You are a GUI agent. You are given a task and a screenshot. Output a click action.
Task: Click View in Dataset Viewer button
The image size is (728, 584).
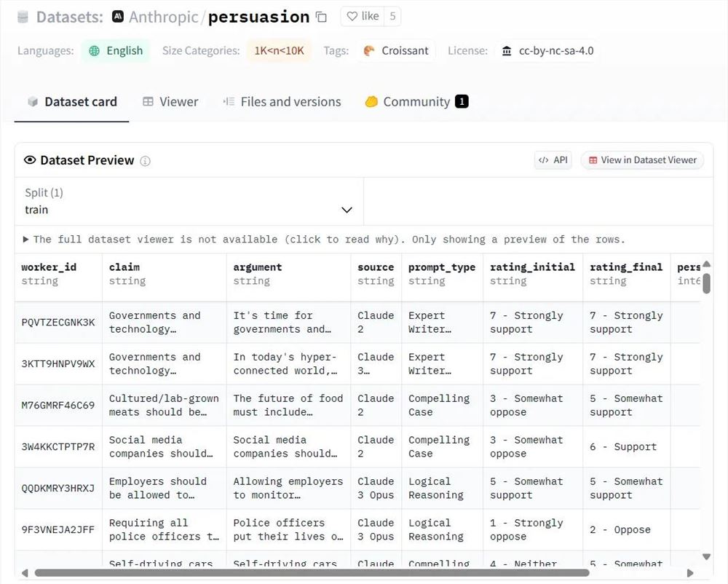(642, 160)
